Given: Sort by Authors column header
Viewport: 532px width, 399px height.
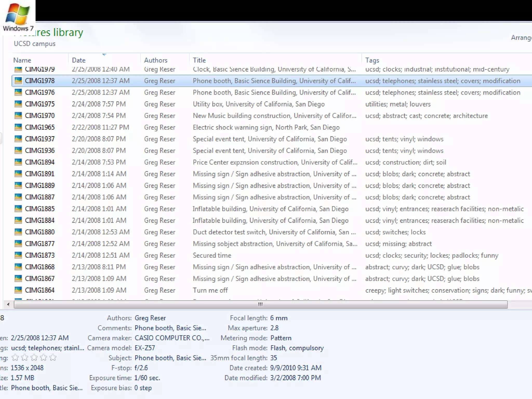Looking at the screenshot, I should 156,60.
